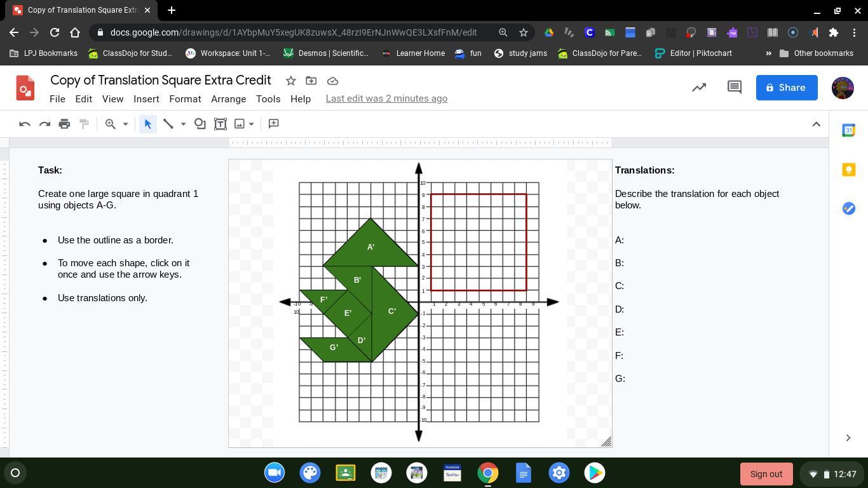The image size is (868, 488).
Task: Choose the Line tool
Action: pyautogui.click(x=168, y=124)
